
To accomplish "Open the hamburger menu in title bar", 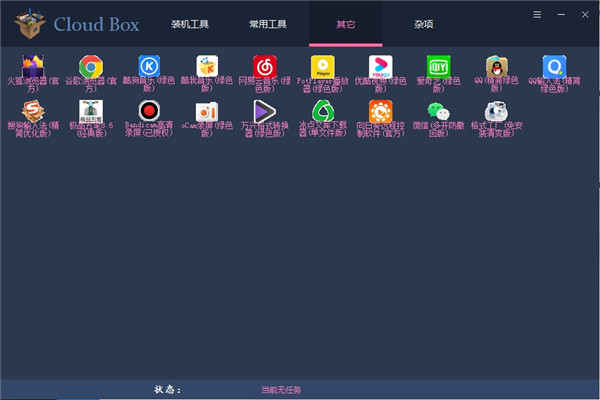I will (x=537, y=15).
